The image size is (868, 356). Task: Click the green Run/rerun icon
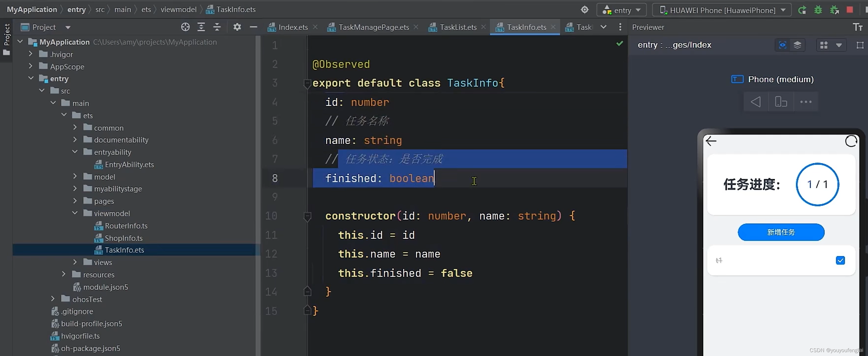tap(802, 10)
